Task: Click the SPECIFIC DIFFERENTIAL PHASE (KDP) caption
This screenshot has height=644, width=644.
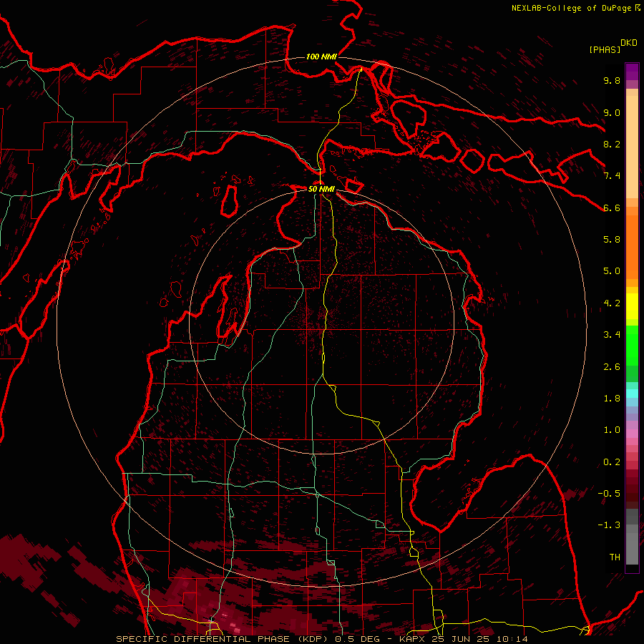Action: point(224,639)
